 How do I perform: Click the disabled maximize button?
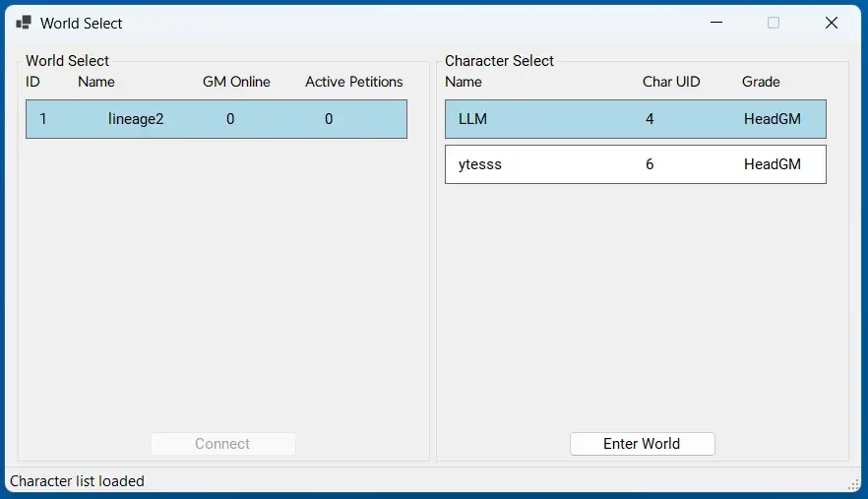coord(774,23)
